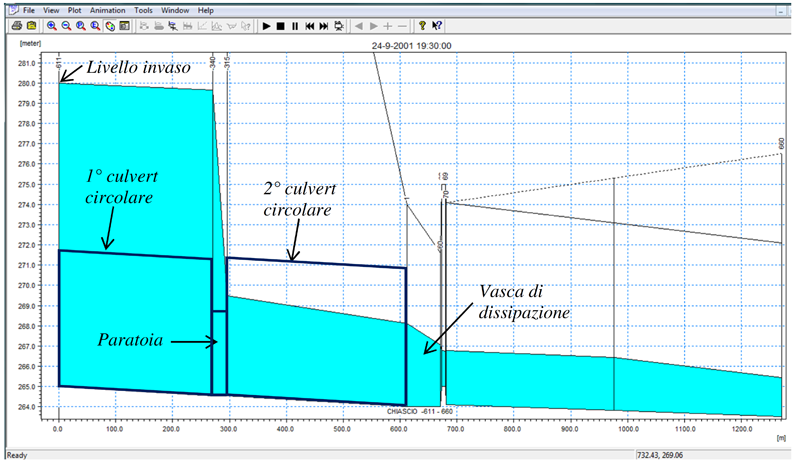800x461 pixels.
Task: Jump the animation to the end
Action: point(324,25)
